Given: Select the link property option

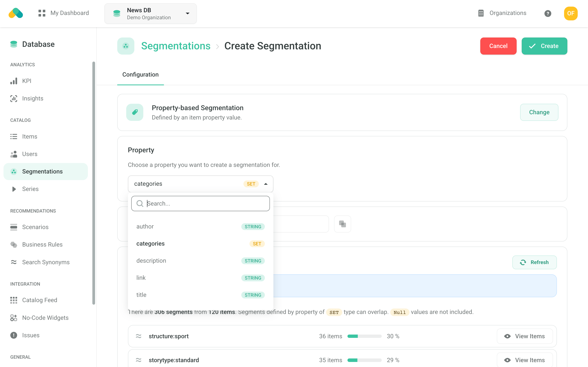Looking at the screenshot, I should [x=201, y=278].
